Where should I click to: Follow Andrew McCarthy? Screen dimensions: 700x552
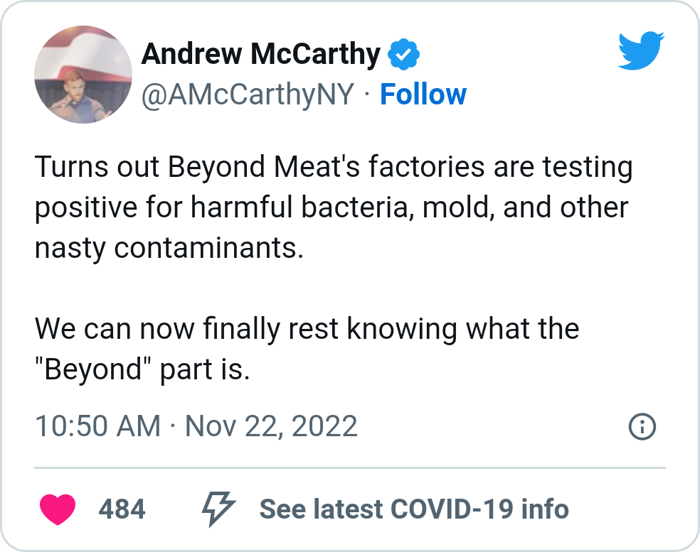pyautogui.click(x=423, y=94)
